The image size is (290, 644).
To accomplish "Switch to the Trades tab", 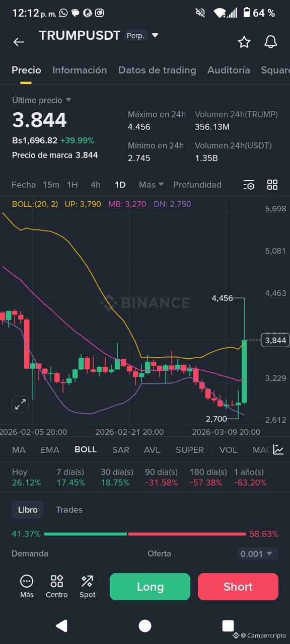I will click(69, 510).
